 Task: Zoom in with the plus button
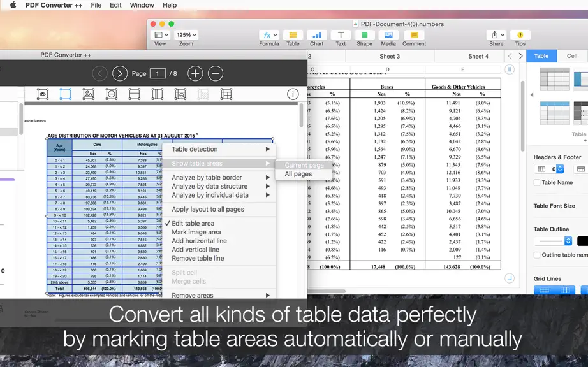click(x=195, y=73)
